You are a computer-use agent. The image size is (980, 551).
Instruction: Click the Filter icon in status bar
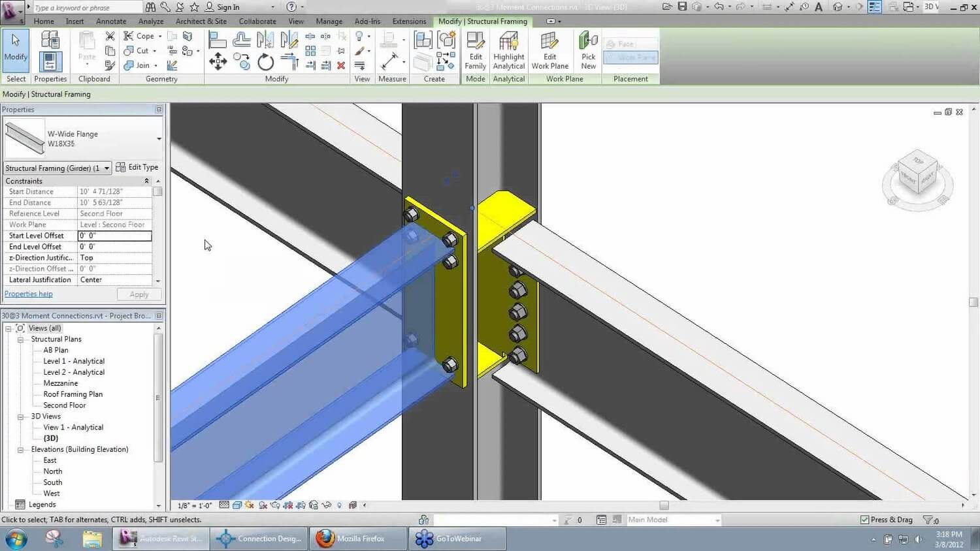[x=927, y=520]
